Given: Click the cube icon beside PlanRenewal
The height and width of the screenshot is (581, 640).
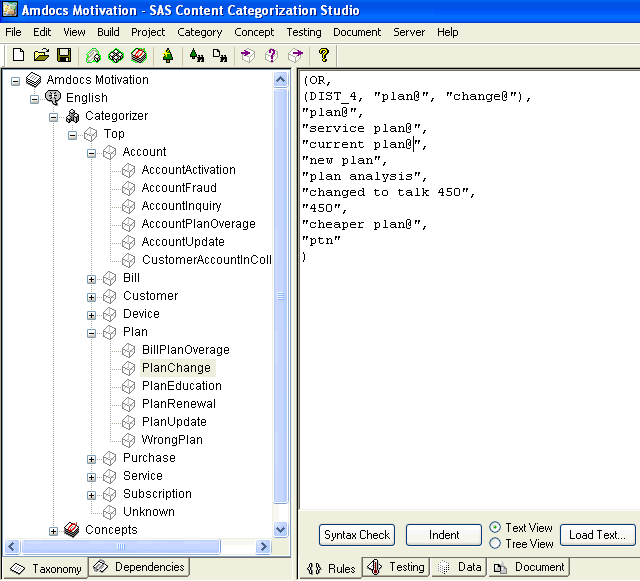Looking at the screenshot, I should click(x=129, y=404).
